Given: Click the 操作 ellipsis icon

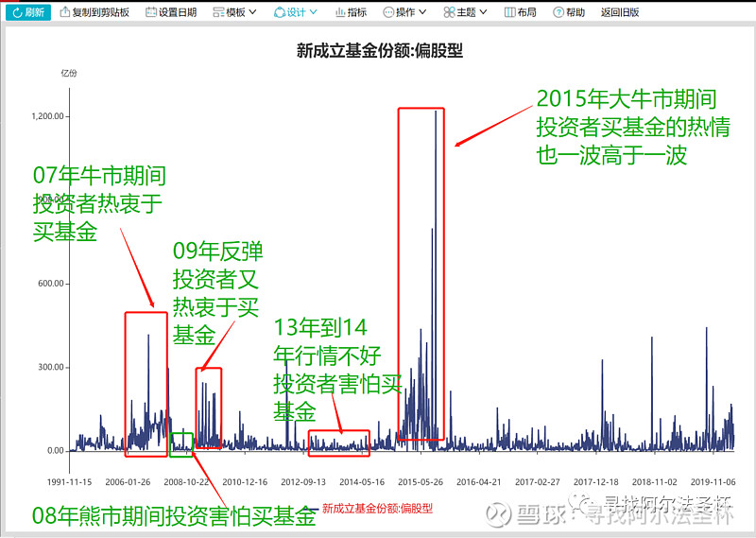Looking at the screenshot, I should coord(388,12).
